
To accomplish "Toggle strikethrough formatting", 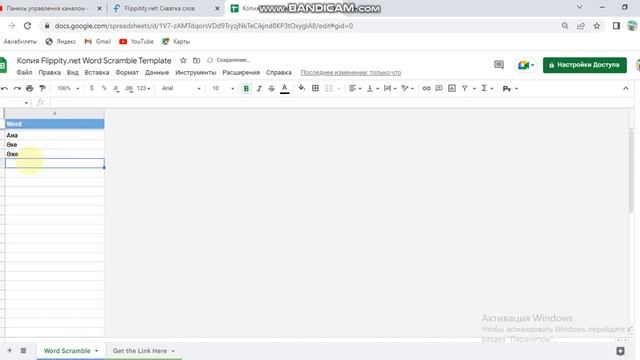I will [x=271, y=89].
